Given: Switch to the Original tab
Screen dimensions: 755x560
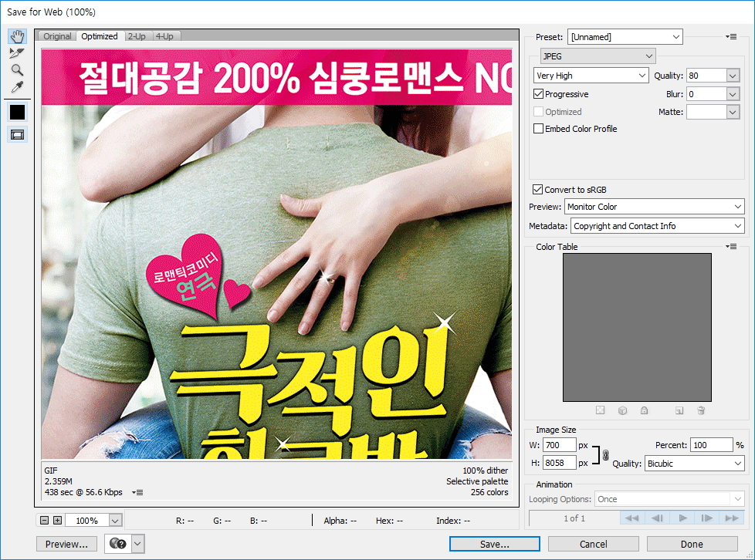Looking at the screenshot, I should 57,36.
